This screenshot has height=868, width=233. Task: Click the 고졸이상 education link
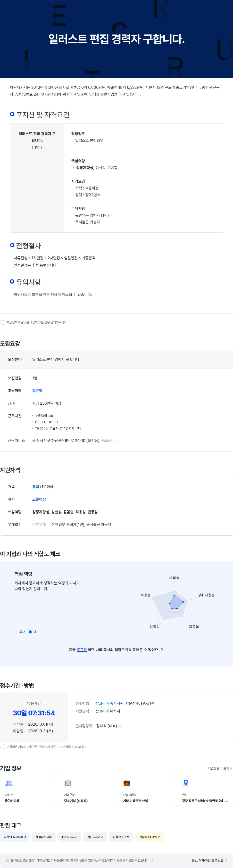pos(39,499)
